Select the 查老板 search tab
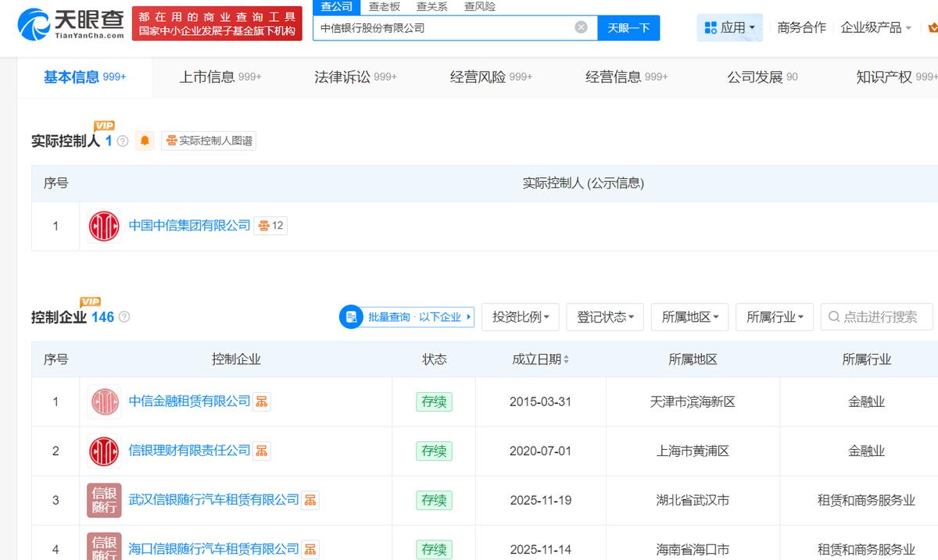Viewport: 938px width, 560px height. tap(385, 6)
